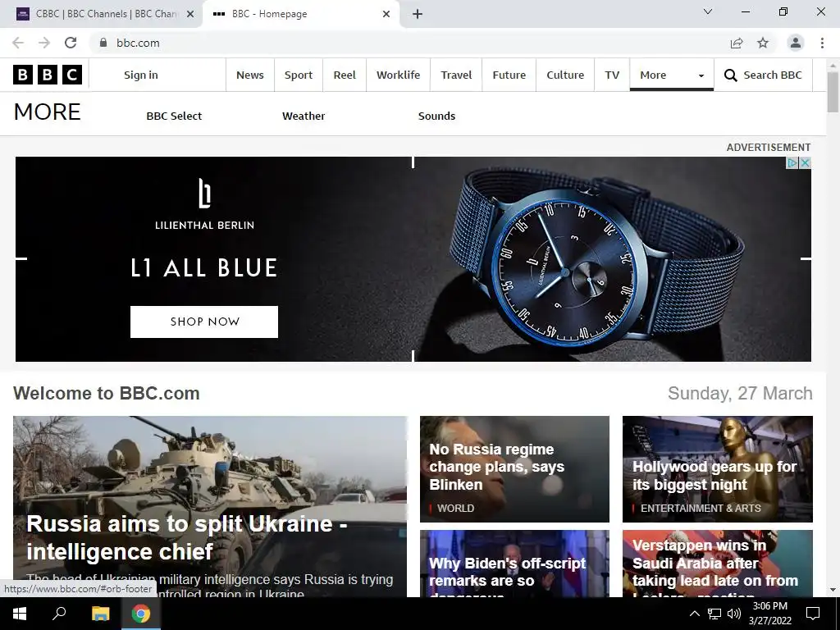The height and width of the screenshot is (630, 840).
Task: Click the page vertical scrollbar thumb
Action: [x=833, y=92]
